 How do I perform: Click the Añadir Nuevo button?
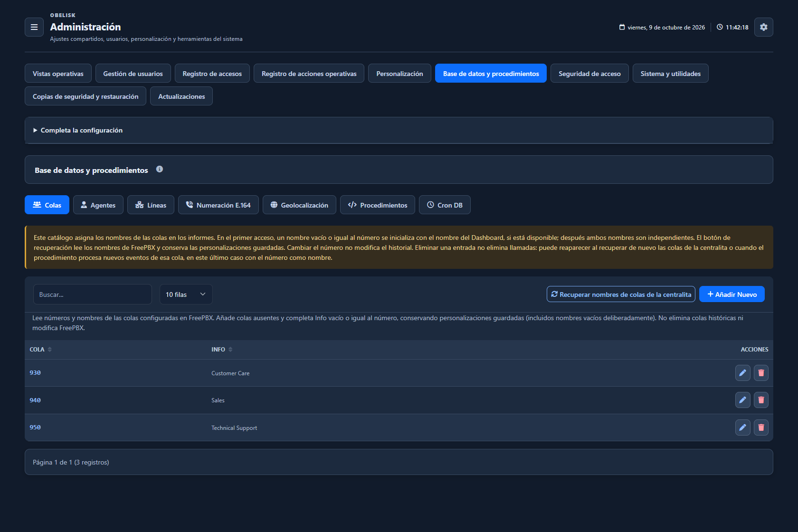pos(732,294)
